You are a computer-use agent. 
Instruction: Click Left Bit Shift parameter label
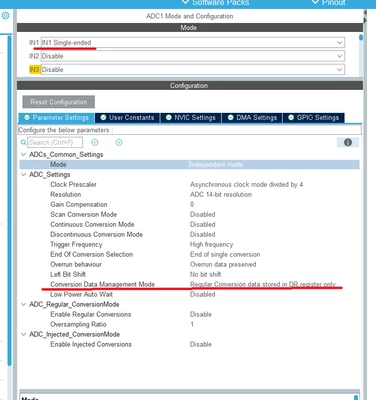pyautogui.click(x=68, y=275)
